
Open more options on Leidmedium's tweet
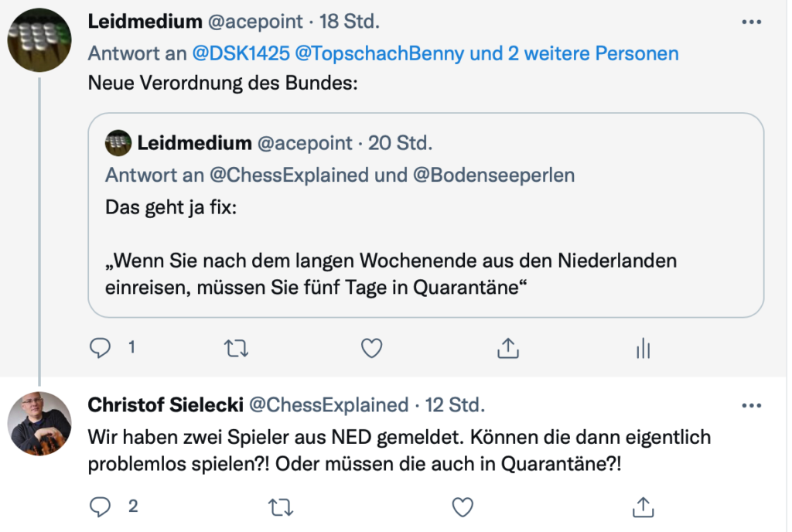pyautogui.click(x=752, y=22)
